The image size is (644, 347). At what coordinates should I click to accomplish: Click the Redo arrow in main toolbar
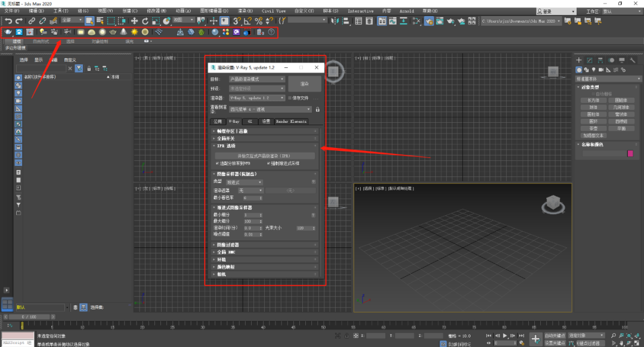point(19,20)
